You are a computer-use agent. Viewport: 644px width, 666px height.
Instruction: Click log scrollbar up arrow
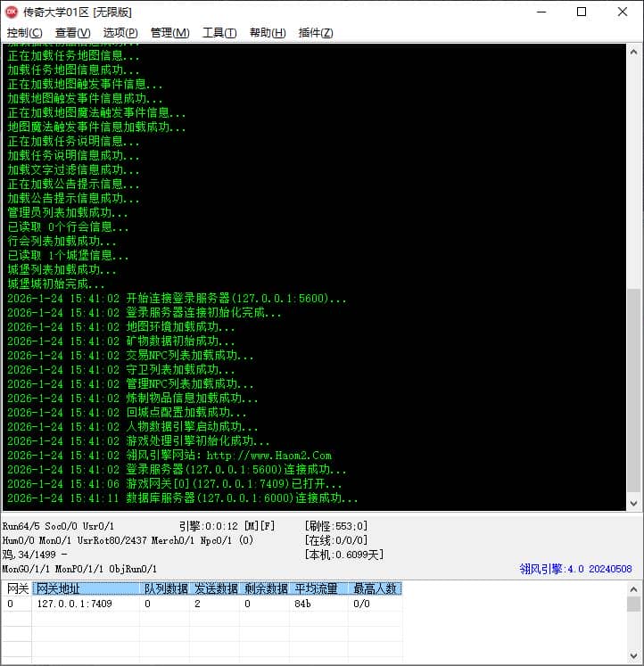[634, 53]
